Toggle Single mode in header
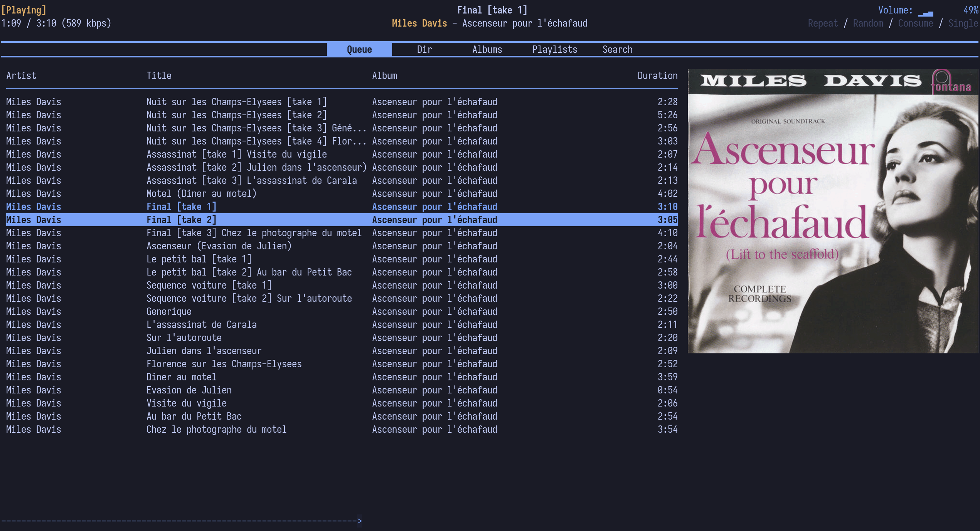Image resolution: width=980 pixels, height=531 pixels. [963, 24]
